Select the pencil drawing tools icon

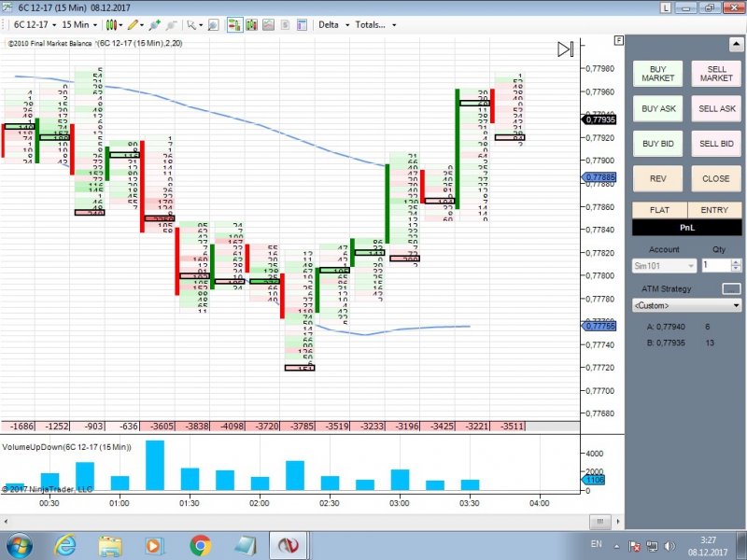pyautogui.click(x=133, y=25)
